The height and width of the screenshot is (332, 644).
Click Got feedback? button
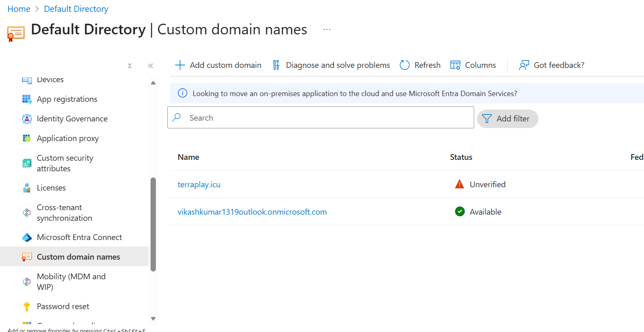(x=552, y=65)
